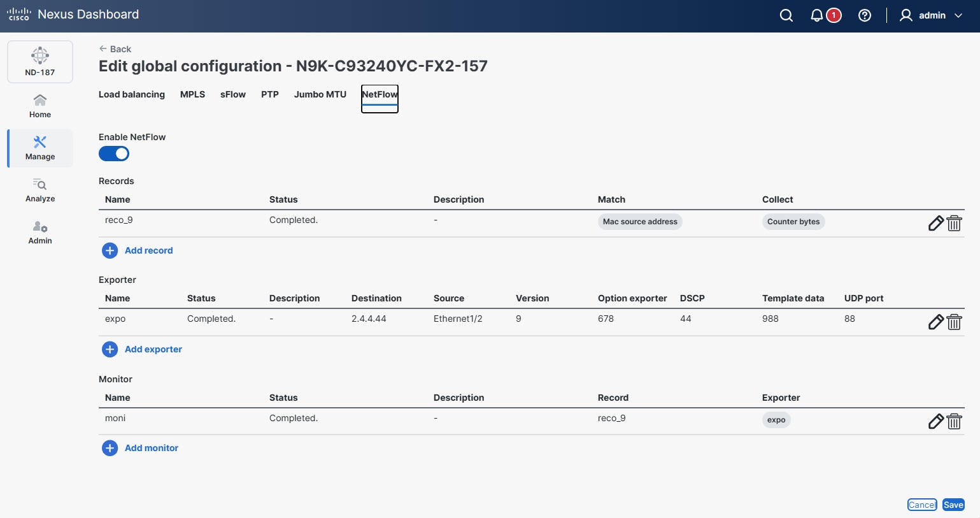Select the ND-187 cluster icon

coord(40,61)
